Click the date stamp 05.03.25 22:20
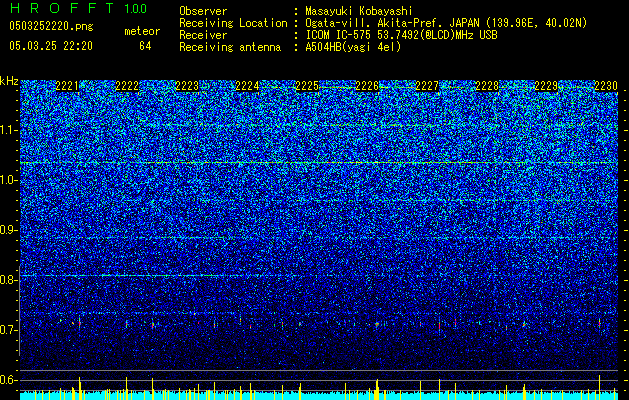This screenshot has height=400, width=629. (x=51, y=46)
